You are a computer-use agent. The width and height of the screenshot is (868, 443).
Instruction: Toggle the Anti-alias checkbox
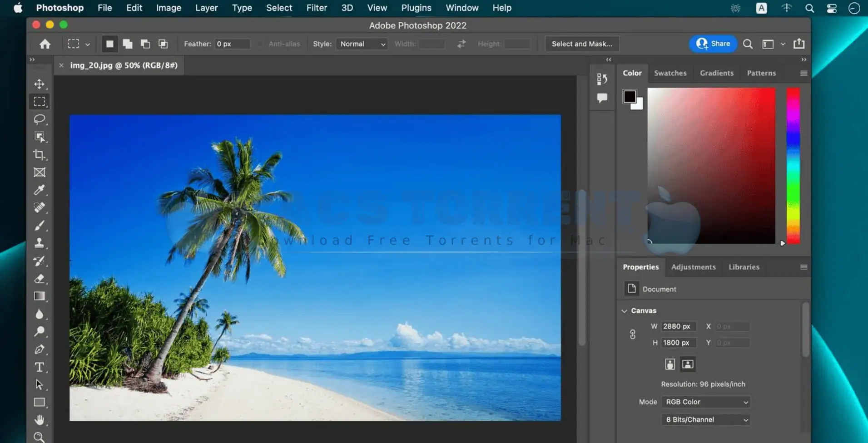260,44
